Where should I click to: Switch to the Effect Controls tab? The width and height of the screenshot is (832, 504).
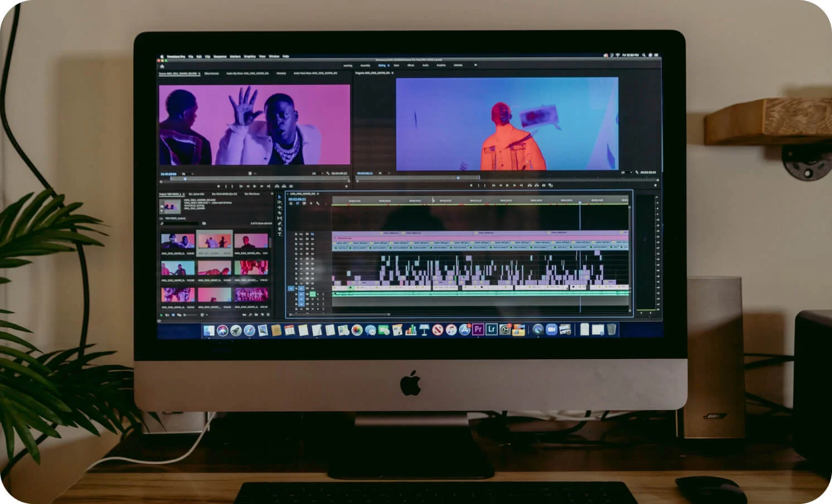(x=211, y=73)
